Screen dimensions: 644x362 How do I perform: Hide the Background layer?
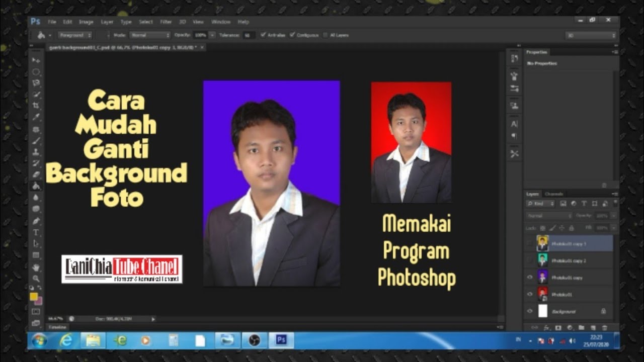529,311
